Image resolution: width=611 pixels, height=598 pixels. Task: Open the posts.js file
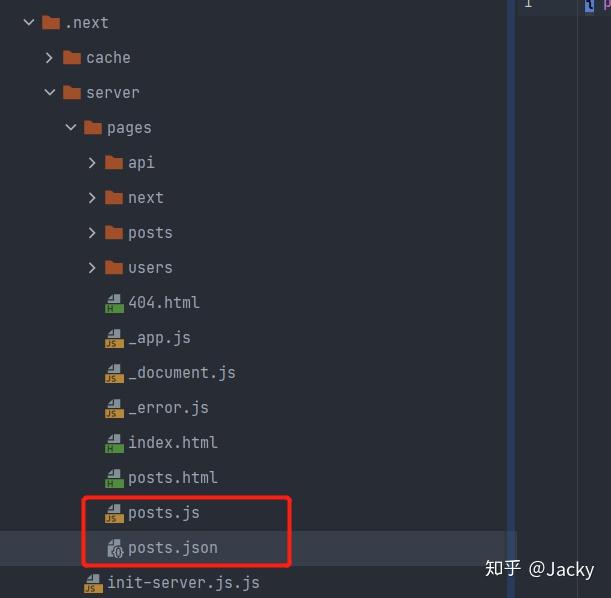click(164, 513)
